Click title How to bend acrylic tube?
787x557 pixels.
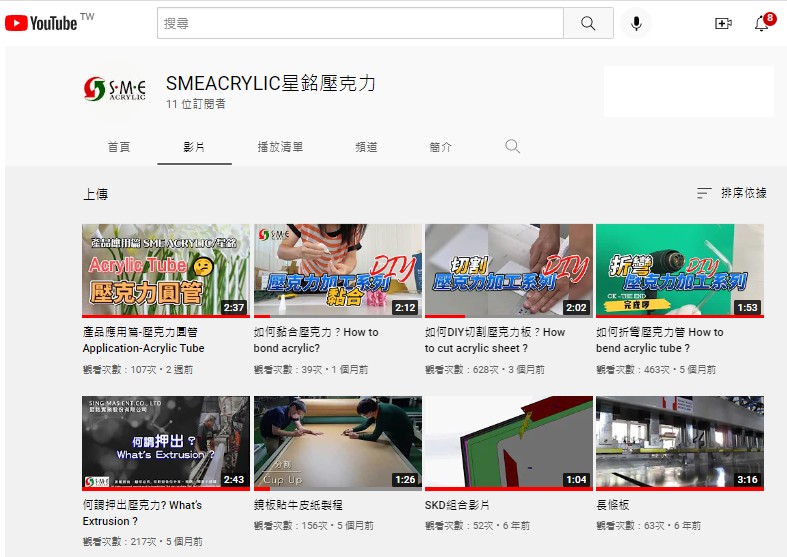pos(660,340)
